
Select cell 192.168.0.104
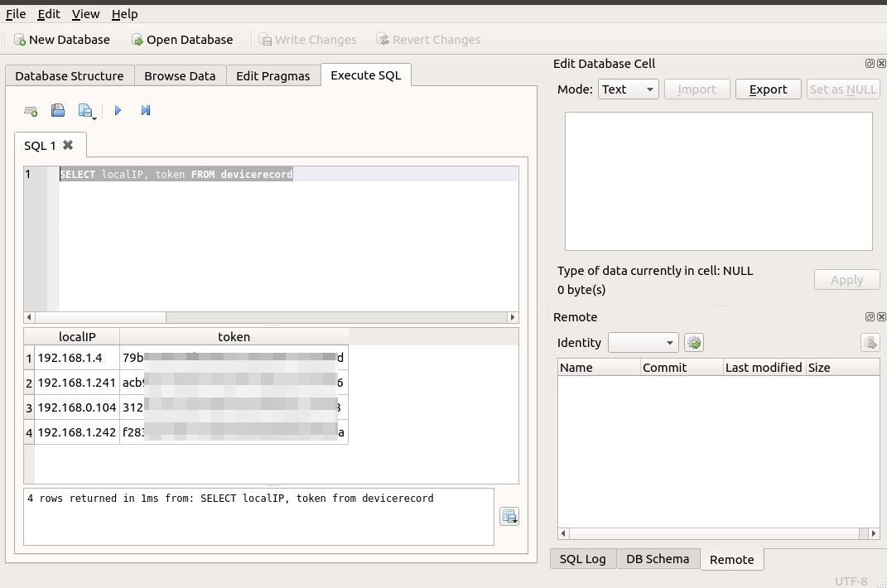click(78, 407)
